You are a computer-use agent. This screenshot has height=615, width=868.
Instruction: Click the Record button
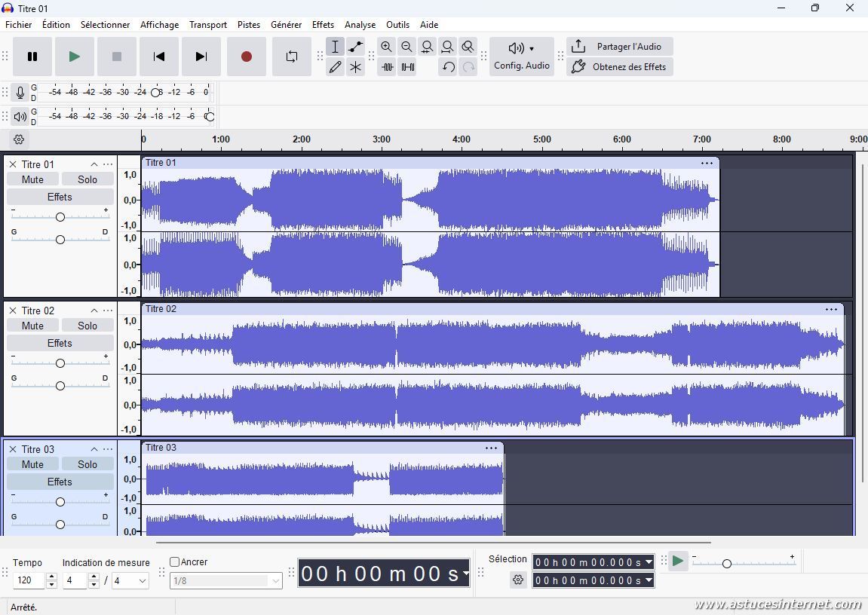(x=246, y=57)
